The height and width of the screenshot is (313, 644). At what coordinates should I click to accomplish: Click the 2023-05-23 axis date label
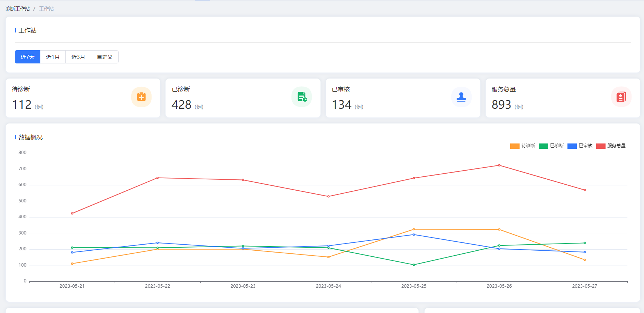coord(243,286)
